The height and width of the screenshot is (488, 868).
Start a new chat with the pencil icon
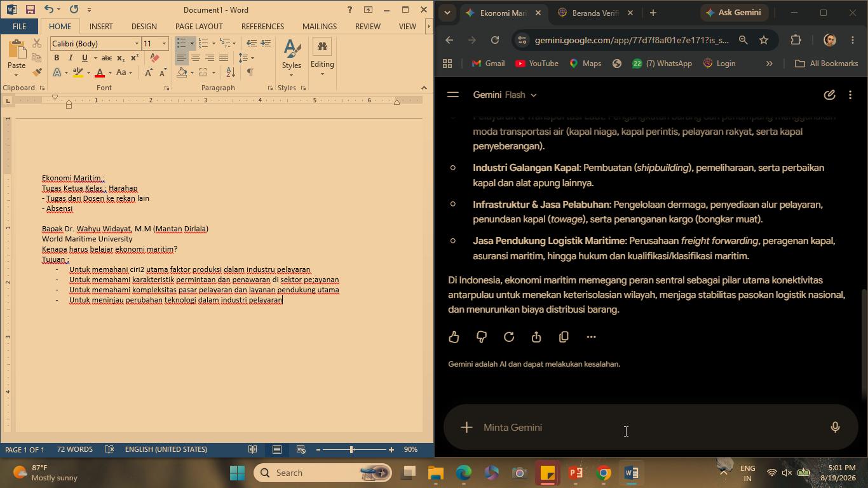pos(829,95)
